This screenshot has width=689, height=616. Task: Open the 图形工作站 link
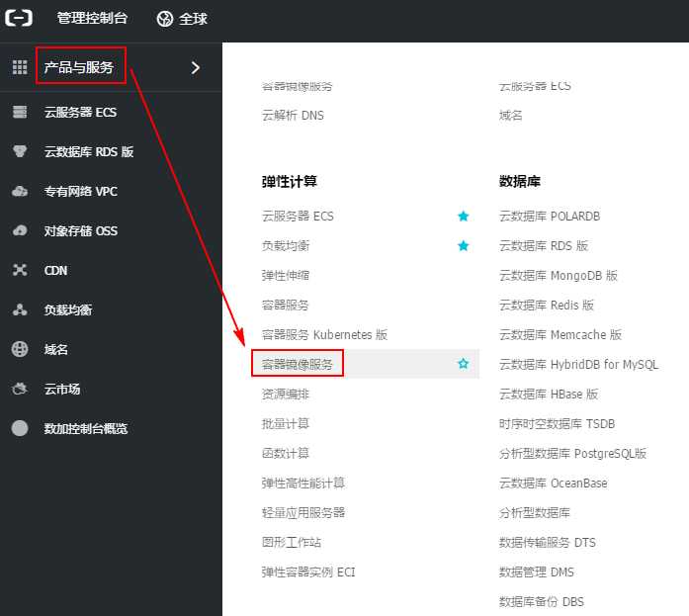point(292,542)
